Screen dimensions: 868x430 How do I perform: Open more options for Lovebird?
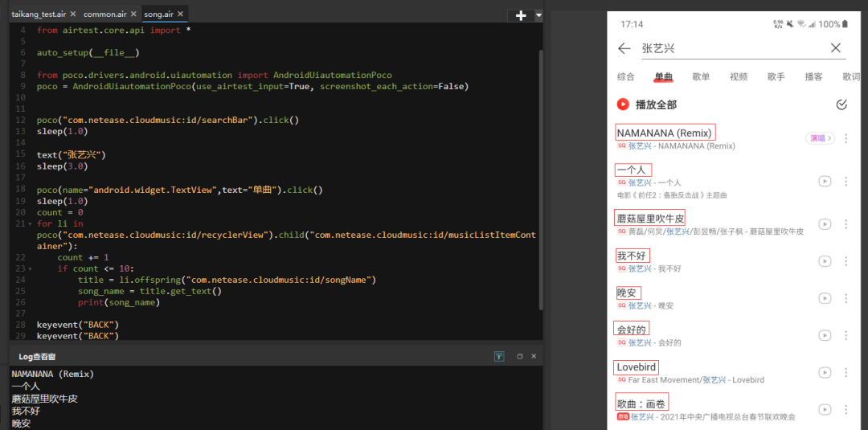pos(845,372)
